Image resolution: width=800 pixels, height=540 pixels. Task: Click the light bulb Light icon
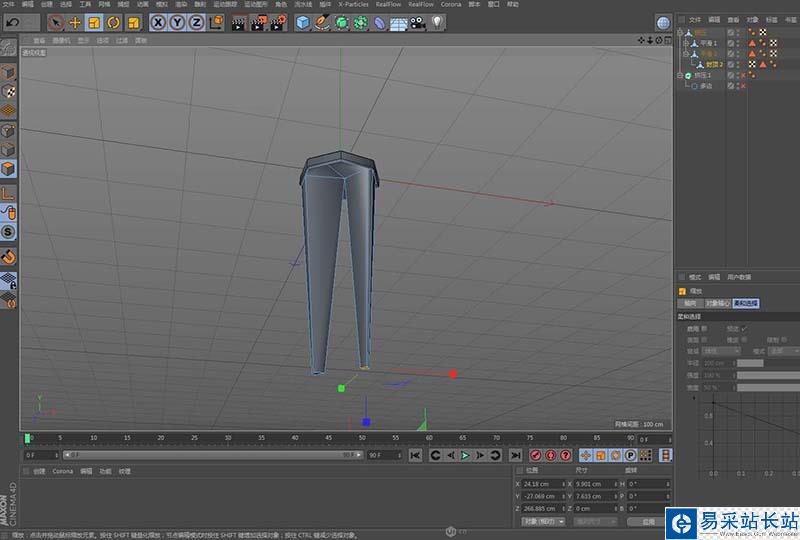[436, 22]
